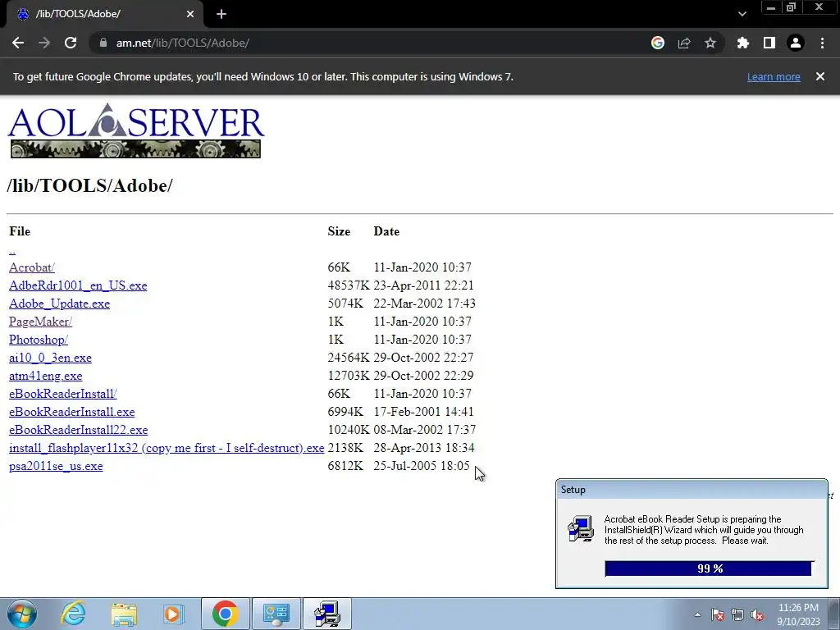
Task: Open the Chrome side panel
Action: [769, 43]
